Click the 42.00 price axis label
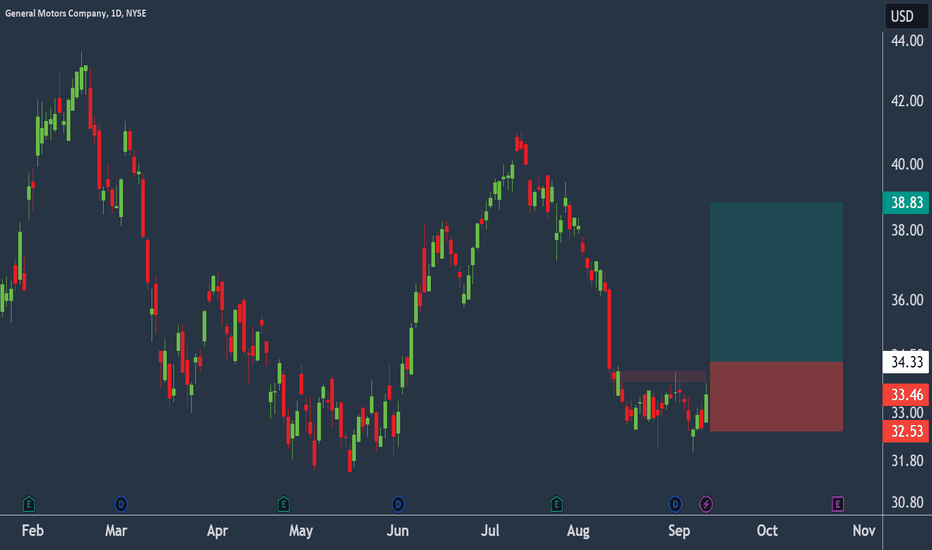932x550 pixels. coord(907,101)
